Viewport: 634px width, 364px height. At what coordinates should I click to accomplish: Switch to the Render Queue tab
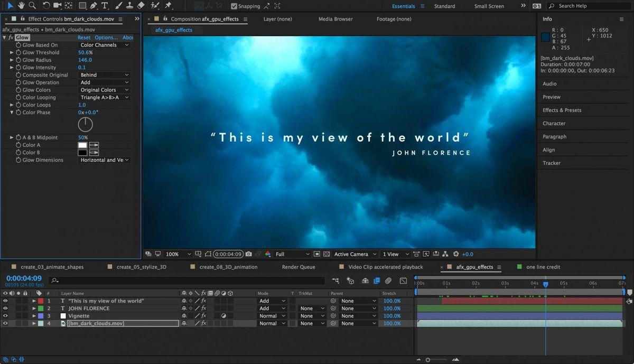299,267
